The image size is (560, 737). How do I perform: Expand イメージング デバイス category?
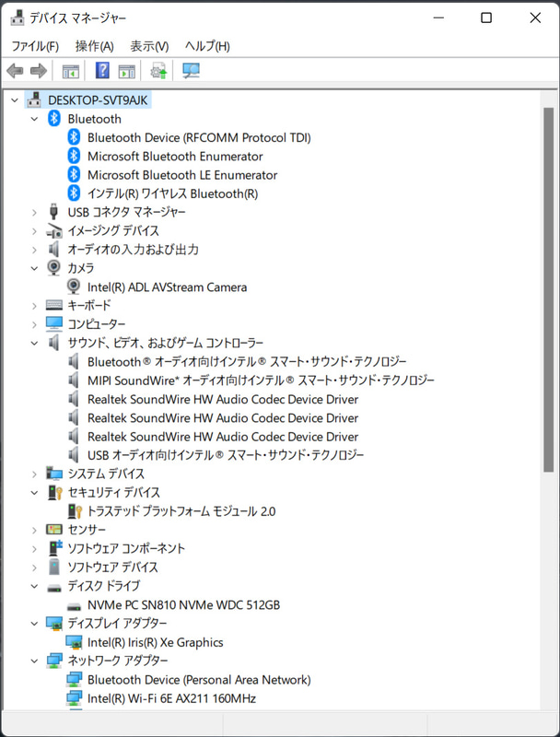34,231
